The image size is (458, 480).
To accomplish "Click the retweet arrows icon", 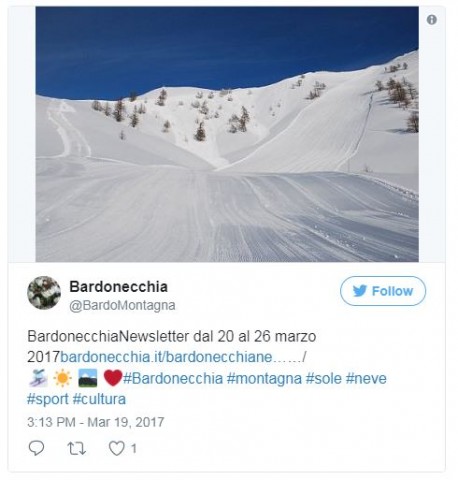I will point(77,448).
